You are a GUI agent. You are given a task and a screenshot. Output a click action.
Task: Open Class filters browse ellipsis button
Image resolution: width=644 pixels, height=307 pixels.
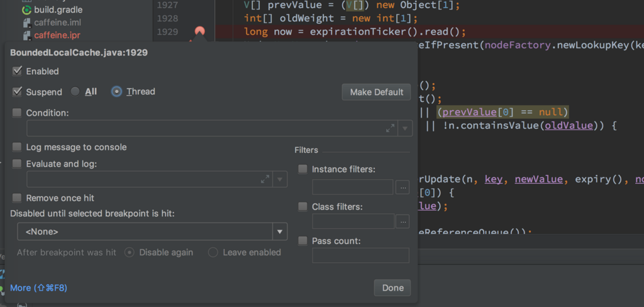(402, 221)
